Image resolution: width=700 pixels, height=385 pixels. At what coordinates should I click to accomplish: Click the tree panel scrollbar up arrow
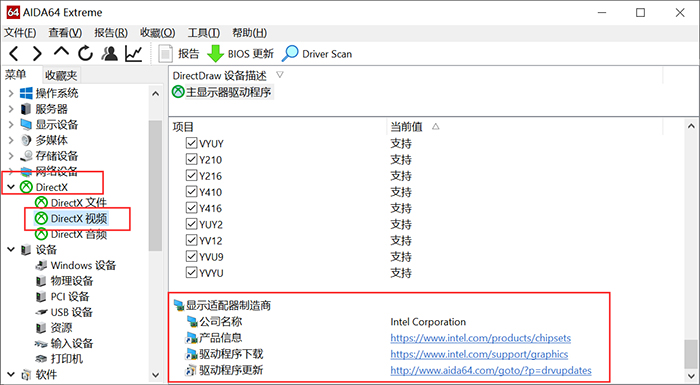[155, 94]
